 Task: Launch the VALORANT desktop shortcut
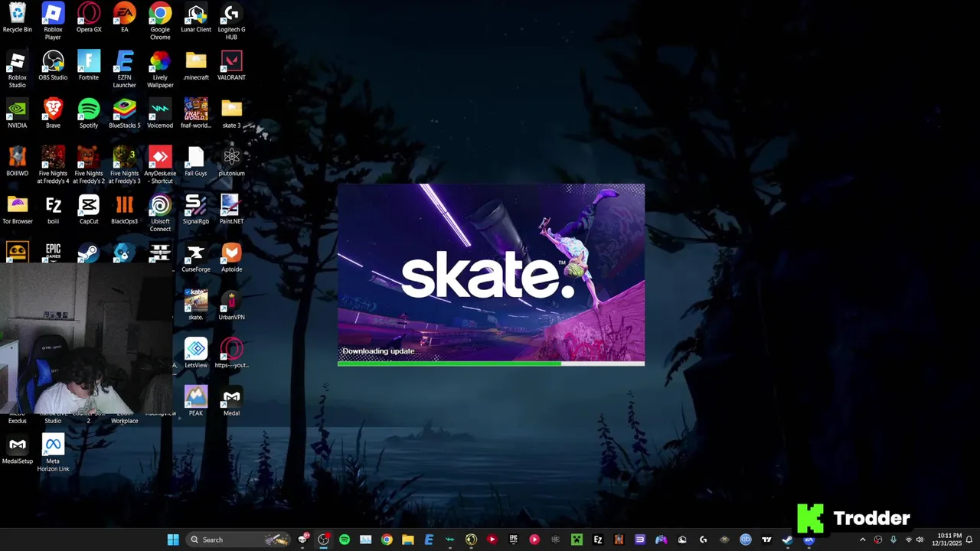pos(231,66)
